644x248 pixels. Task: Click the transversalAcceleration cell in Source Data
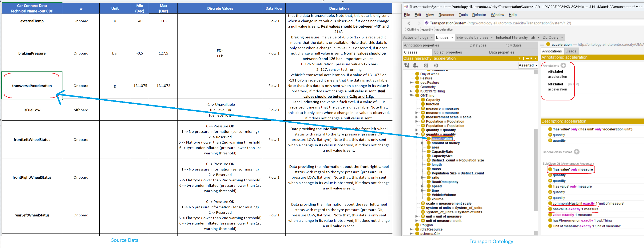point(32,86)
